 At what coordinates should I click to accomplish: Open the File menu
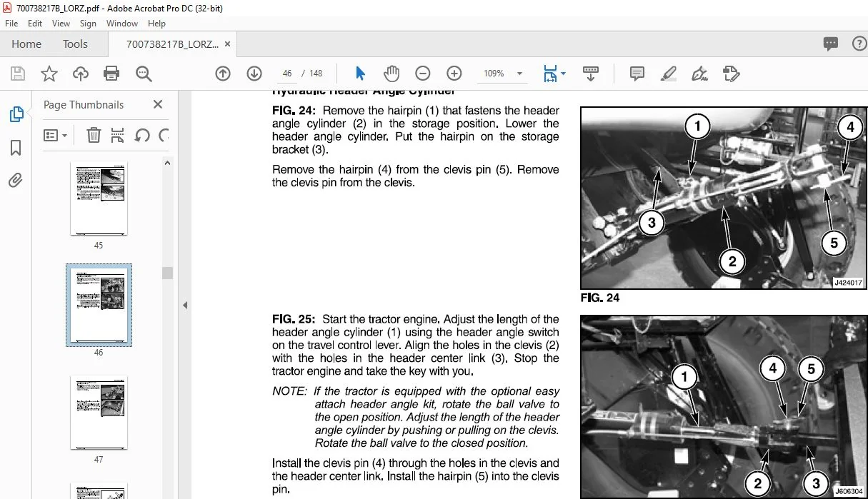click(x=11, y=24)
